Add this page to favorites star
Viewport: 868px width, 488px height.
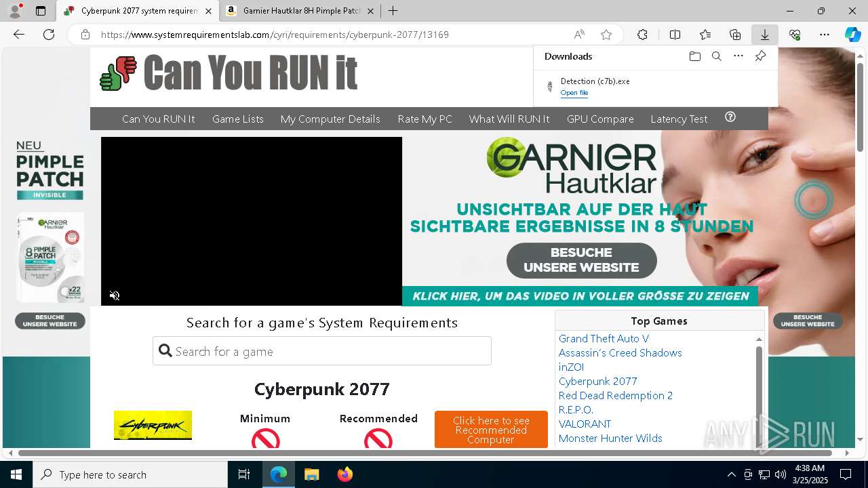(x=606, y=35)
